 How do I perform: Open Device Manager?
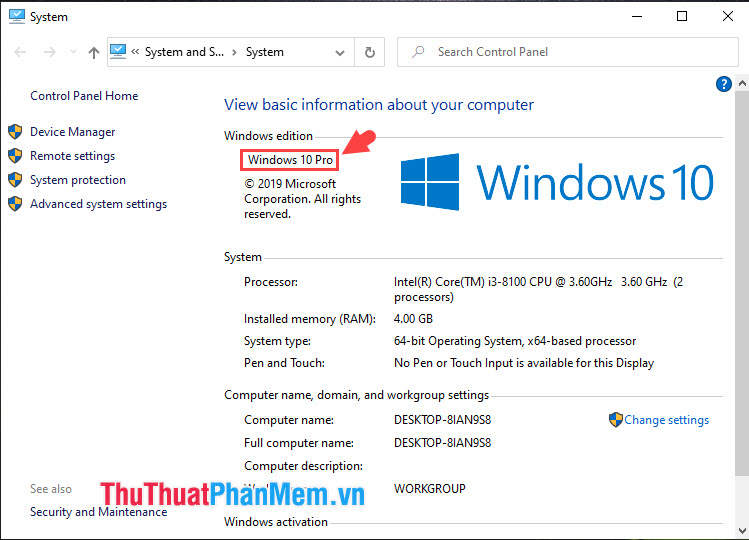point(73,132)
